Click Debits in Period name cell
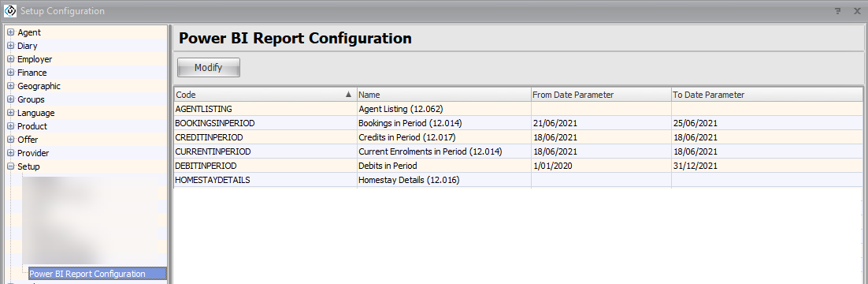Screen dimensions: 868x284 (444, 166)
